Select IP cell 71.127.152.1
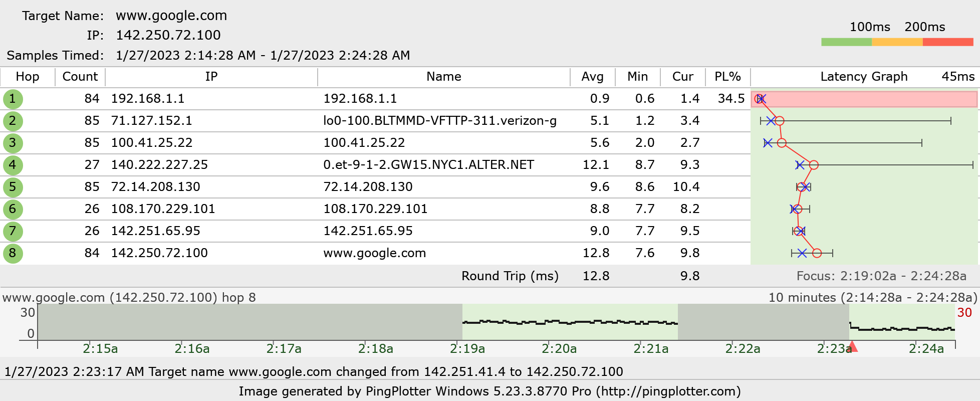The image size is (980, 401). tap(151, 121)
